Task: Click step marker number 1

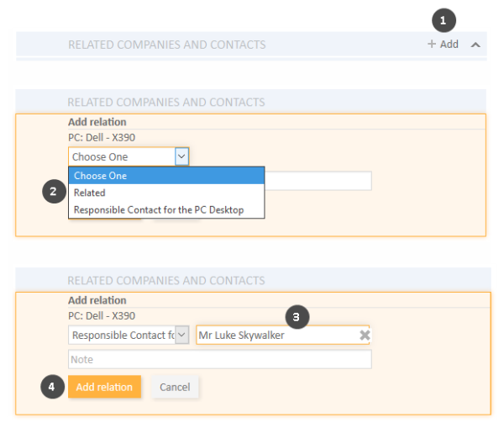Action: (444, 20)
